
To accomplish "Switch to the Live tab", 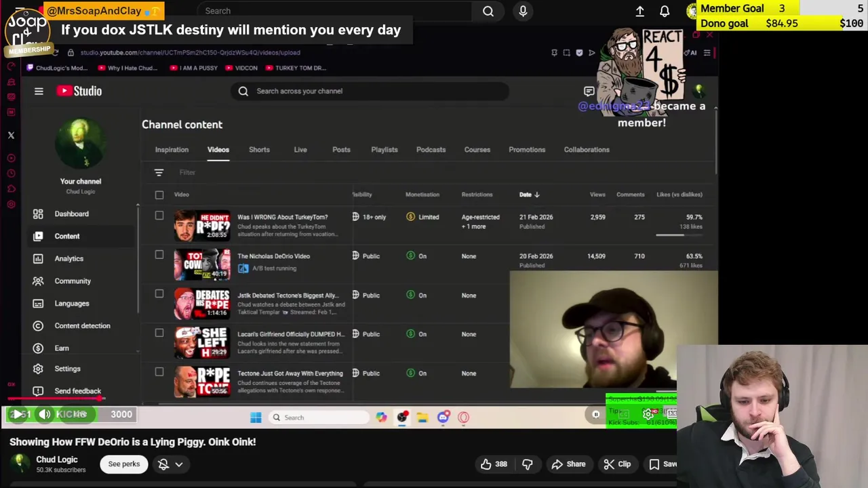I will (300, 150).
